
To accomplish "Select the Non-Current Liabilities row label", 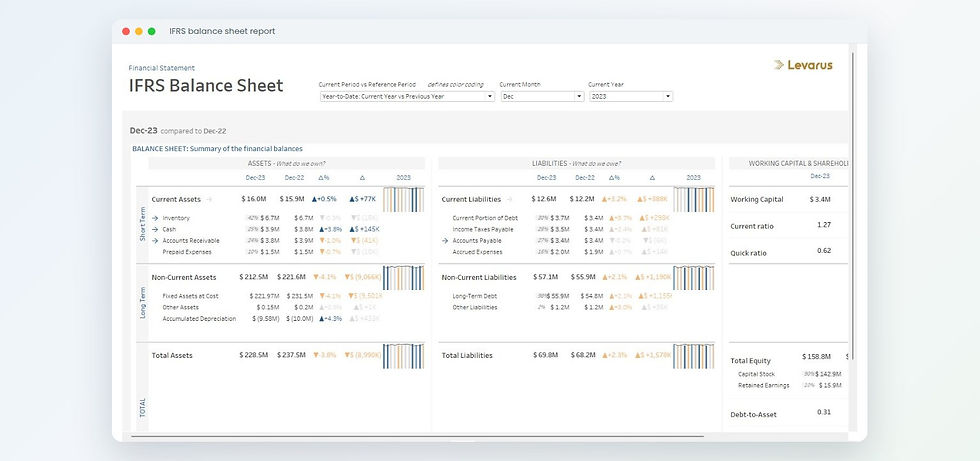I will 479,277.
